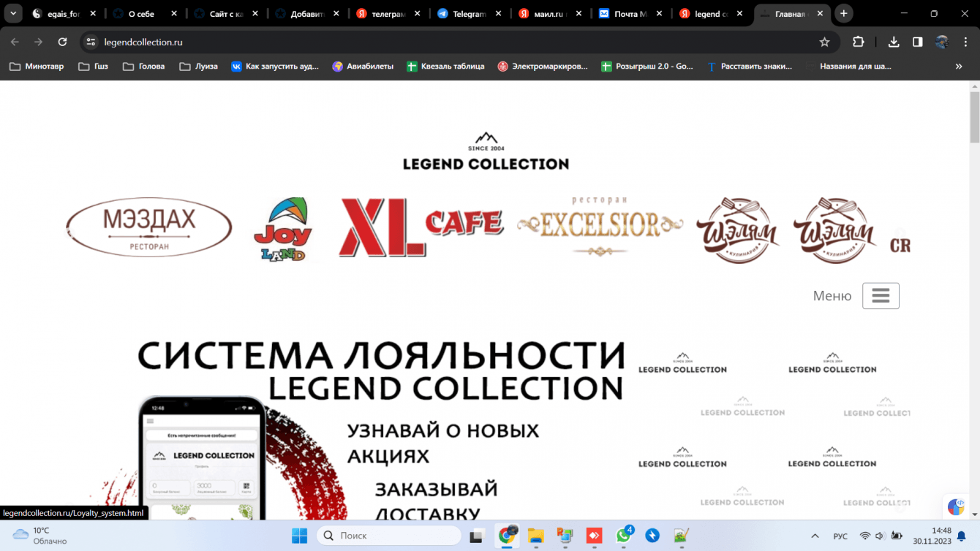The width and height of the screenshot is (980, 551).
Task: Go forward to the next page
Action: 38,42
